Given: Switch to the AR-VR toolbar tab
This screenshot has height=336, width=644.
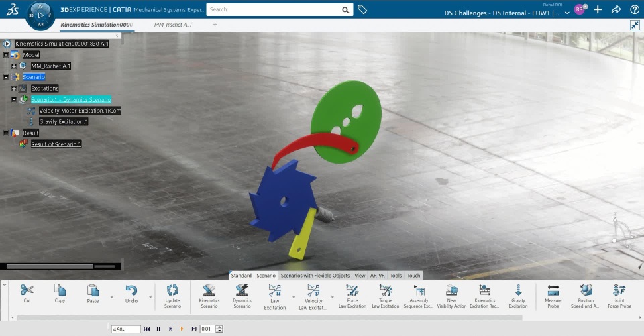Looking at the screenshot, I should pos(378,276).
